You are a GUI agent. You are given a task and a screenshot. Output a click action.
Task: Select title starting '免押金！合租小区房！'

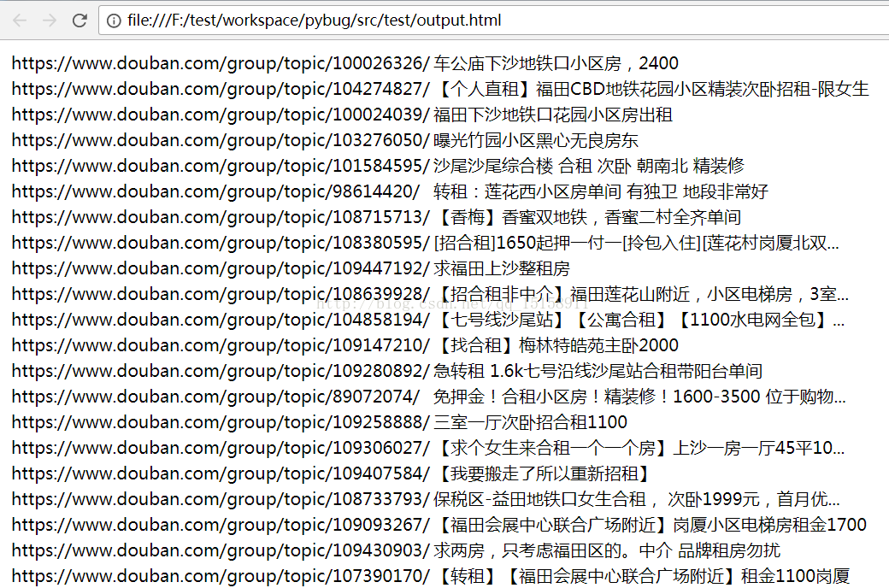click(640, 397)
